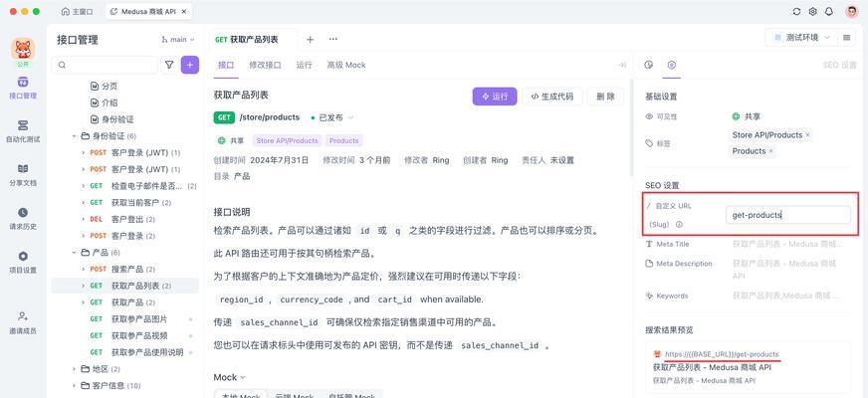This screenshot has width=868, height=398.
Task: Select the GET 获取产品列表 tab
Action: [x=247, y=39]
